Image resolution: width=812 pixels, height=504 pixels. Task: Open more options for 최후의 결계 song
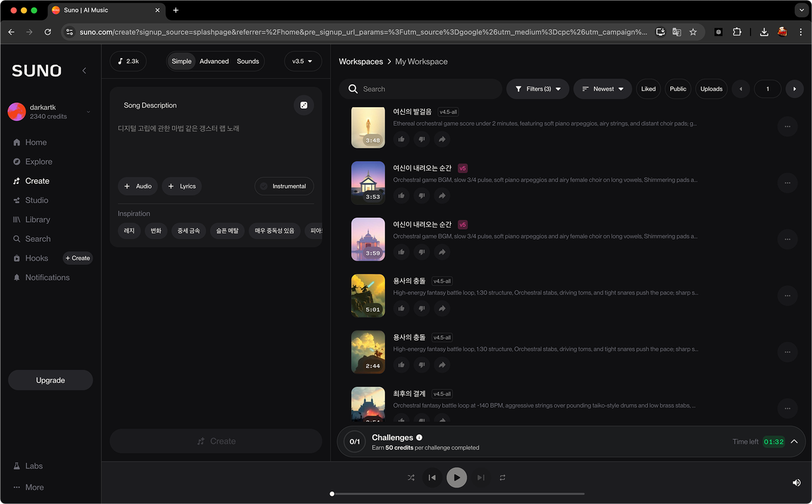pyautogui.click(x=787, y=408)
